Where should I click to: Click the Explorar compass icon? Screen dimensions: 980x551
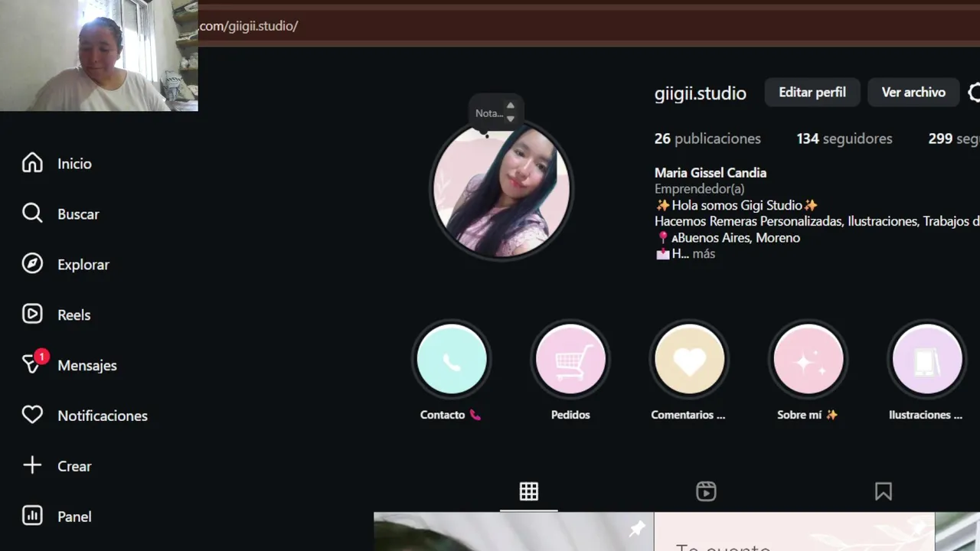coord(32,264)
